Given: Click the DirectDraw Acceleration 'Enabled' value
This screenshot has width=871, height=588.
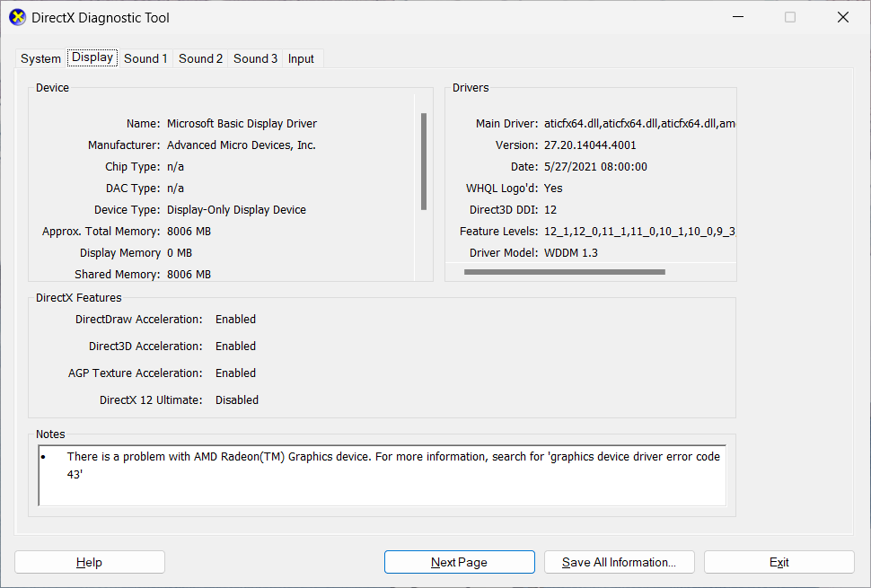Looking at the screenshot, I should point(235,320).
